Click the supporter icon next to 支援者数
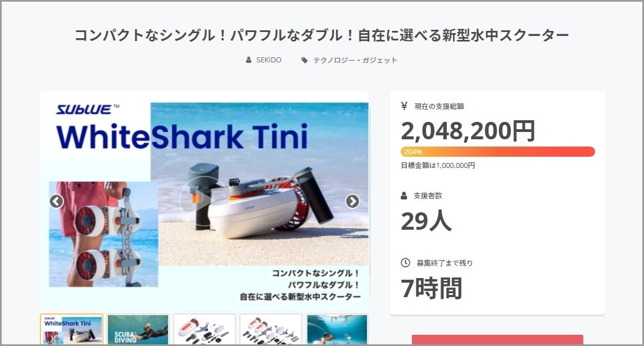644x346 pixels. pyautogui.click(x=404, y=195)
